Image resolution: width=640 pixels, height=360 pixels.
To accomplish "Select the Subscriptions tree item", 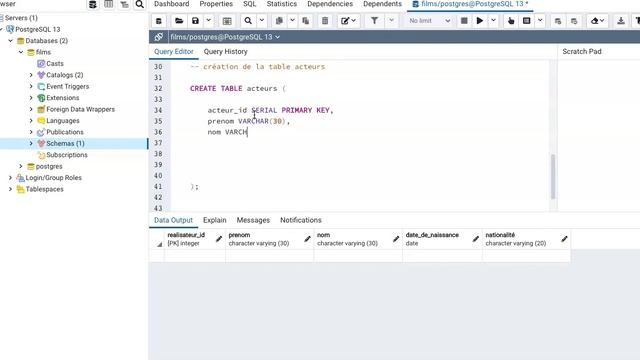I will point(67,155).
